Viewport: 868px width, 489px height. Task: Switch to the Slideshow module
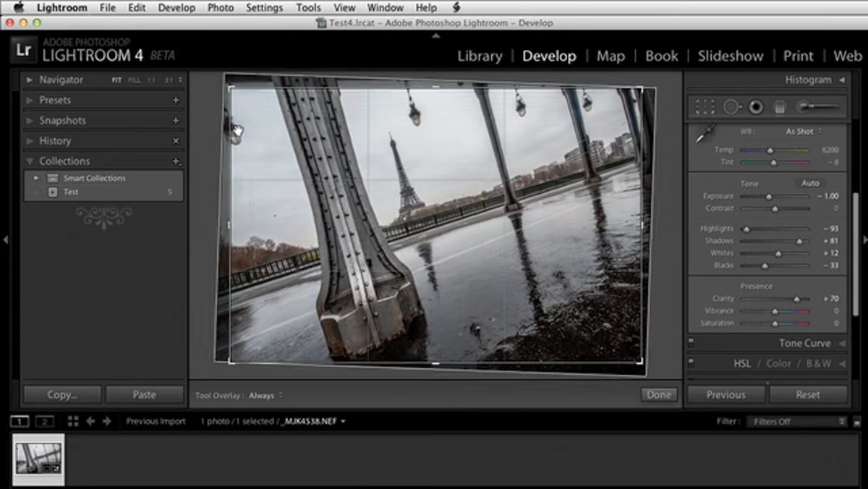[731, 56]
